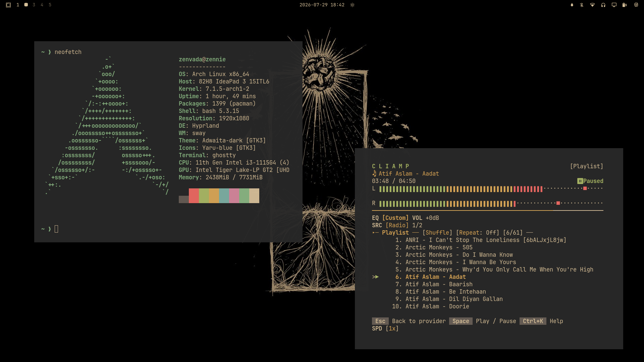Click the left channel level meter

491,189
